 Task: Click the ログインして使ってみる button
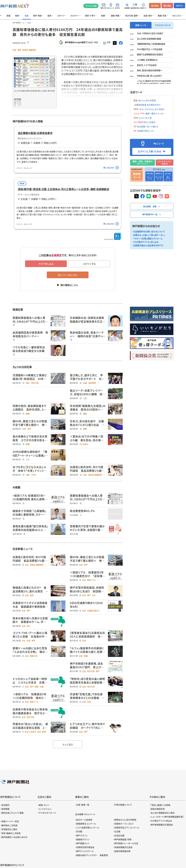152,151
